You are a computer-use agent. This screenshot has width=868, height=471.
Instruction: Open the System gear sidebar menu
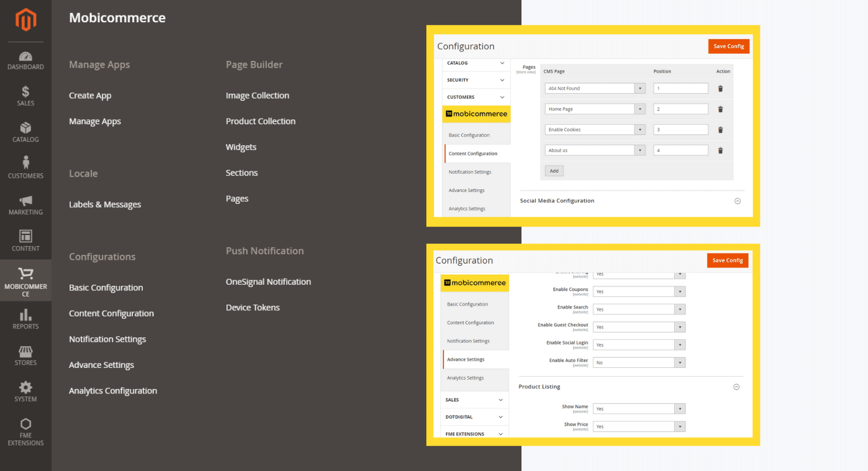tap(25, 392)
